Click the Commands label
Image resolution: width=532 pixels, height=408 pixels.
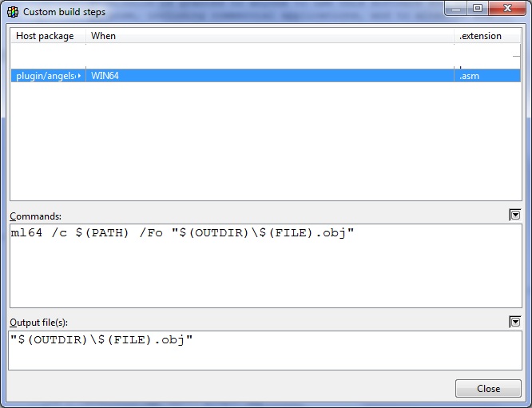tap(35, 216)
